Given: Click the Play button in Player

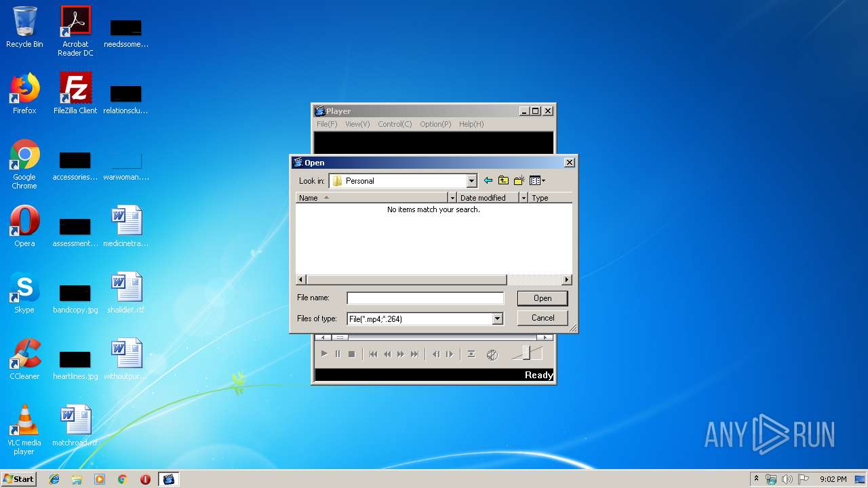Looking at the screenshot, I should [x=324, y=354].
